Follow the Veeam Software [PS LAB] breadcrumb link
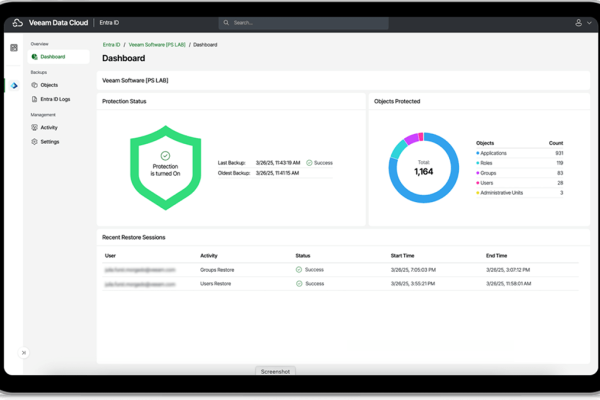Viewport: 600px width, 400px height. (157, 45)
